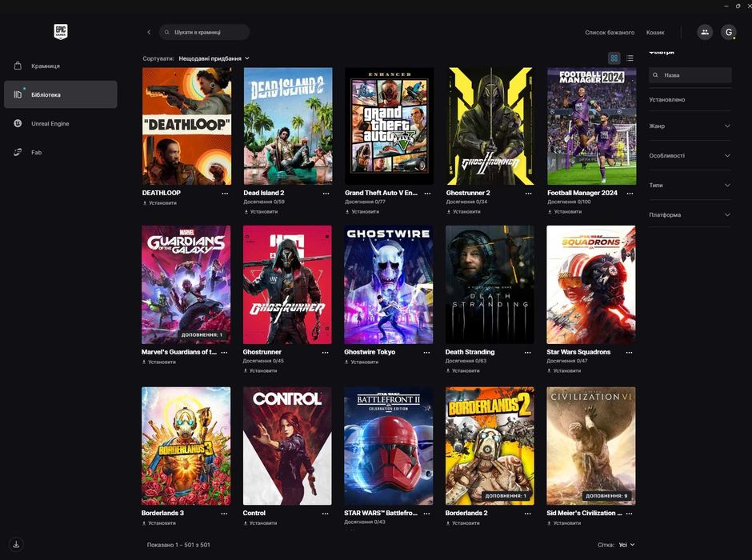Open more options for Sid Meier's Civilization
The width and height of the screenshot is (752, 560).
(629, 514)
